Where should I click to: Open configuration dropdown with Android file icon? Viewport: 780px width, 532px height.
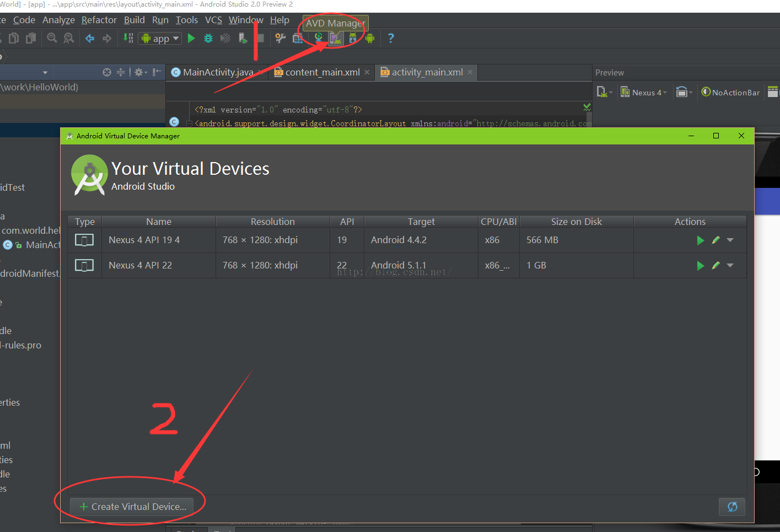tap(605, 93)
